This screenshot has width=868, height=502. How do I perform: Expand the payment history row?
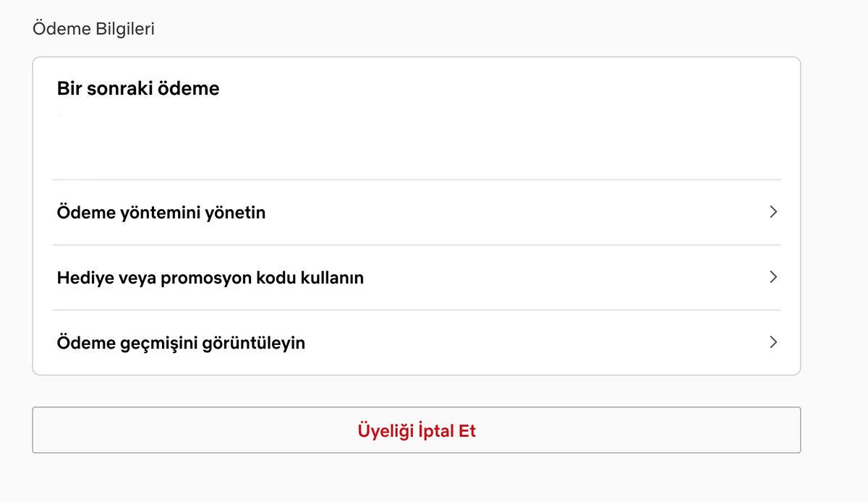[416, 343]
